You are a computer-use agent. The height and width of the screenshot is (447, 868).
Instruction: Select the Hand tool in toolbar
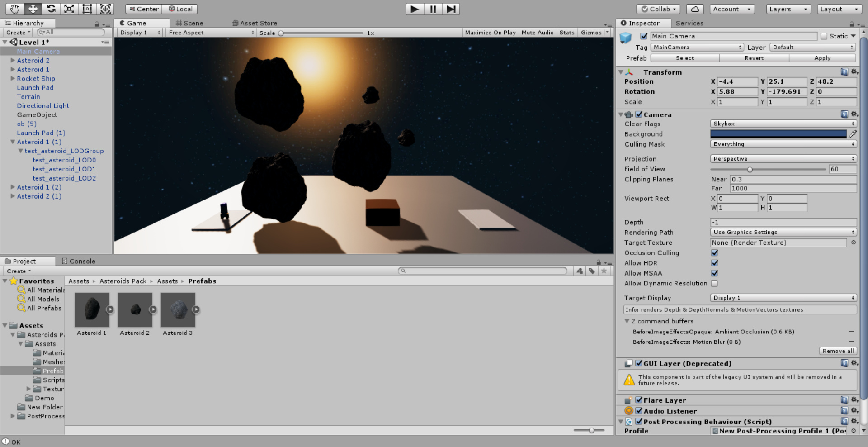click(14, 9)
